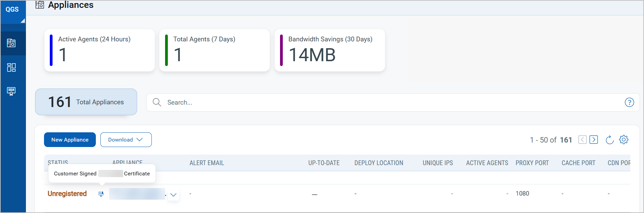Click the certificate monitor sidebar icon
This screenshot has width=644, height=213.
coord(11,91)
